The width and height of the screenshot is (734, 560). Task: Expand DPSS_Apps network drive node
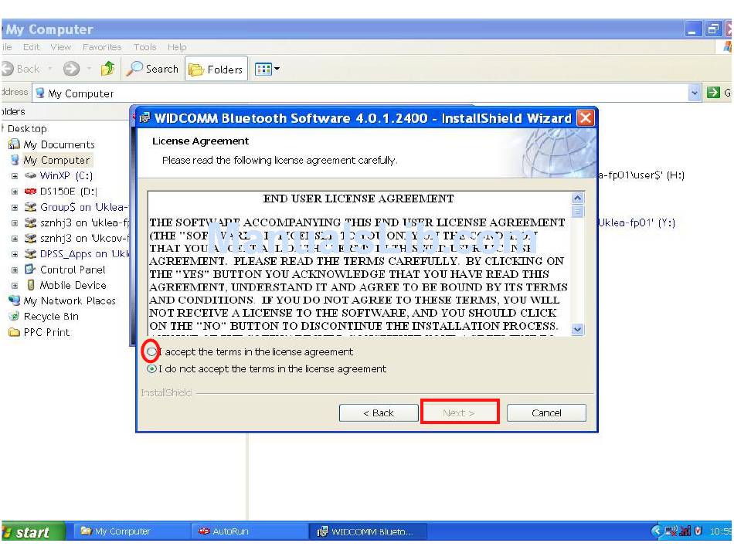(x=15, y=254)
